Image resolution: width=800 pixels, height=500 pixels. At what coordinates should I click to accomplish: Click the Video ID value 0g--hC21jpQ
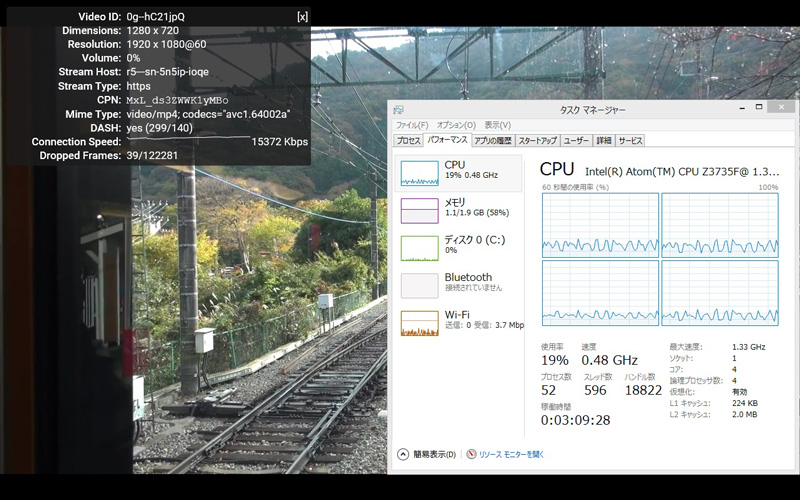pyautogui.click(x=156, y=17)
